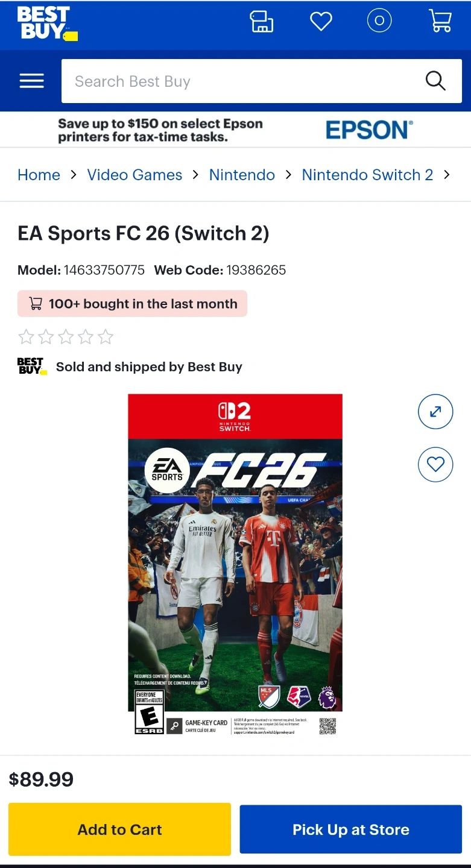Open the account profile icon
Viewport: 471px width, 868px height.
tap(379, 21)
